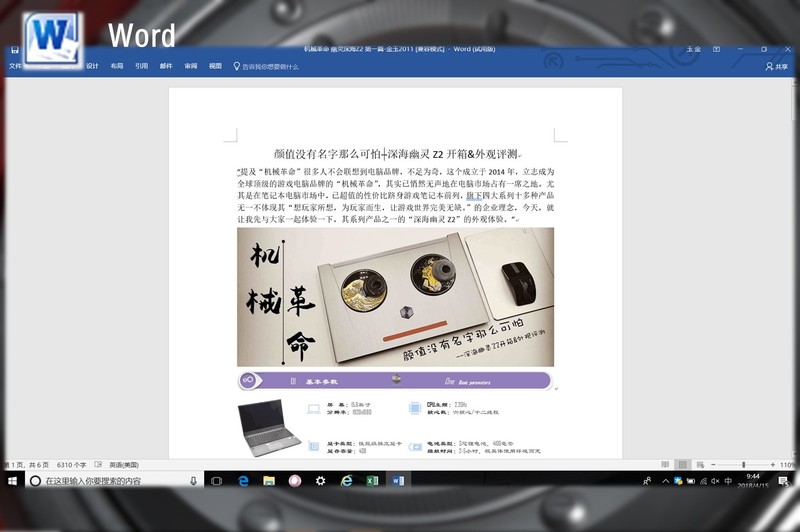Viewport: 800px width, 532px height.
Task: Click the document title heading text
Action: pyautogui.click(x=397, y=154)
